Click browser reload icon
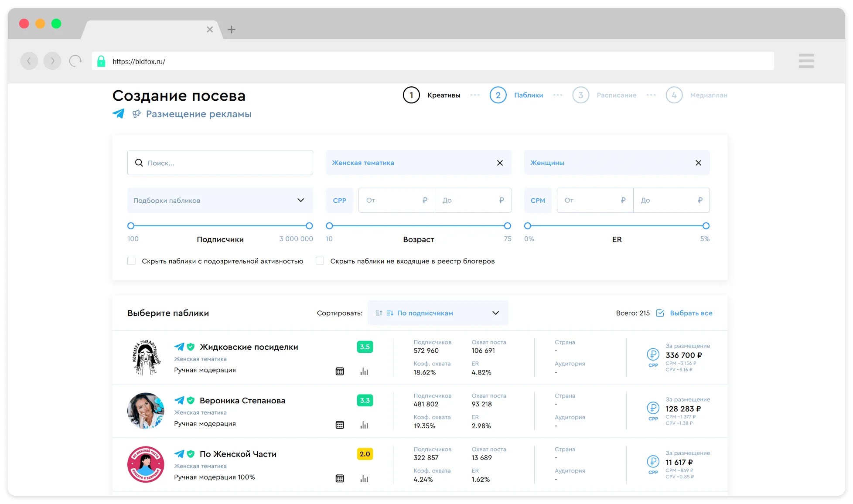853x504 pixels. (x=75, y=61)
